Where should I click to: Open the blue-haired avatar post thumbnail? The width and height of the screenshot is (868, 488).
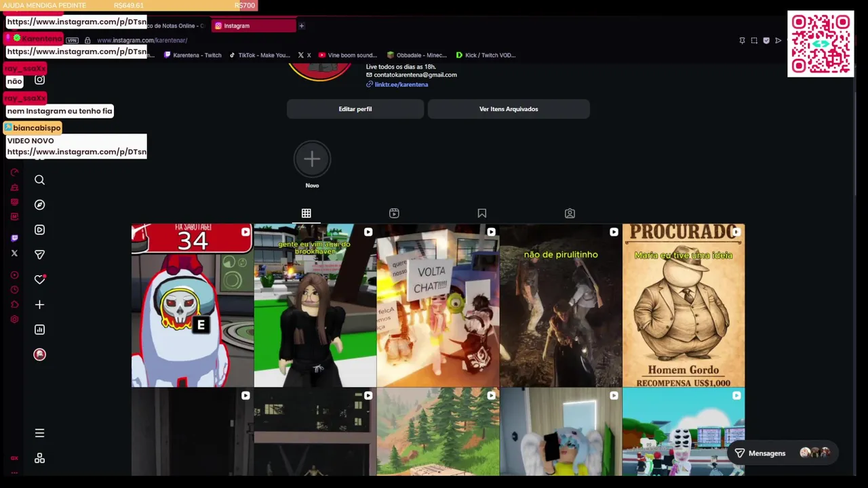tap(560, 432)
